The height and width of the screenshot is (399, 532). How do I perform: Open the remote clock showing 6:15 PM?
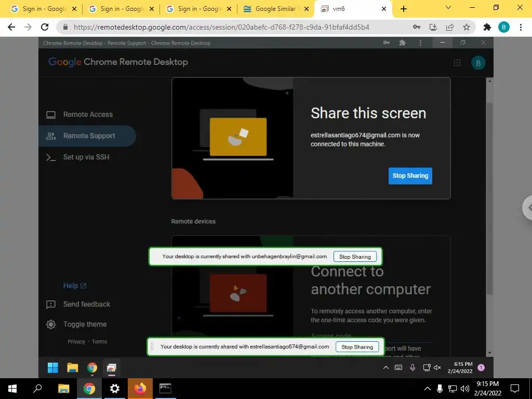tap(460, 367)
